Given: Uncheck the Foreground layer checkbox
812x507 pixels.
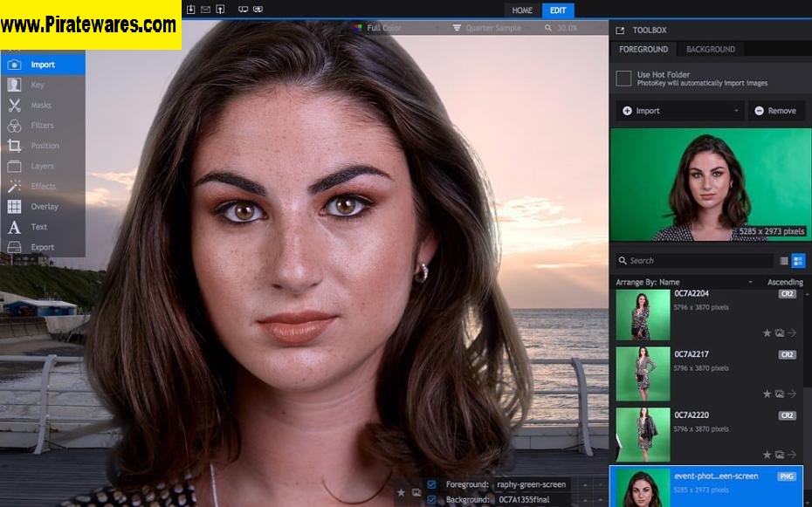Looking at the screenshot, I should (x=431, y=484).
